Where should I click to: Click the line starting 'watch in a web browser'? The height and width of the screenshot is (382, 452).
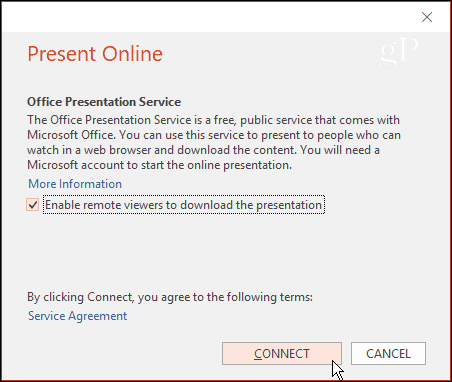tap(203, 150)
